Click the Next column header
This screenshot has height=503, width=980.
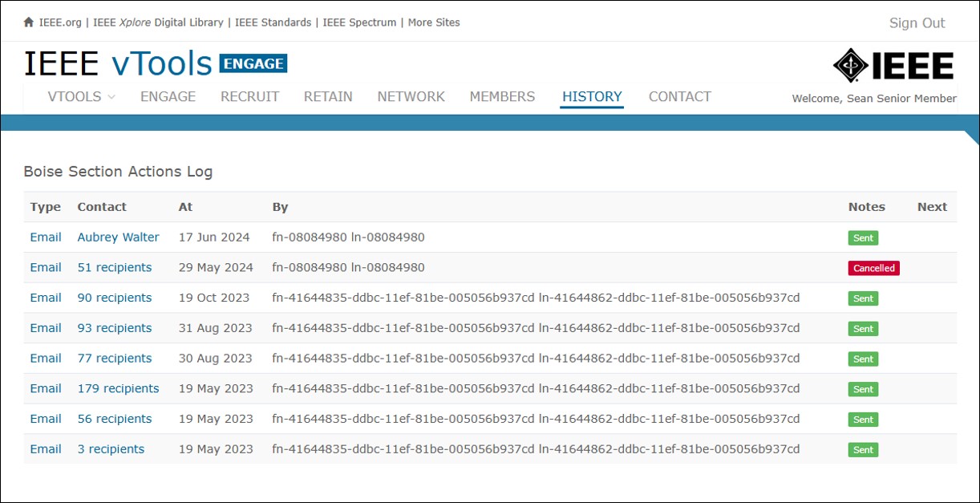[x=932, y=207]
